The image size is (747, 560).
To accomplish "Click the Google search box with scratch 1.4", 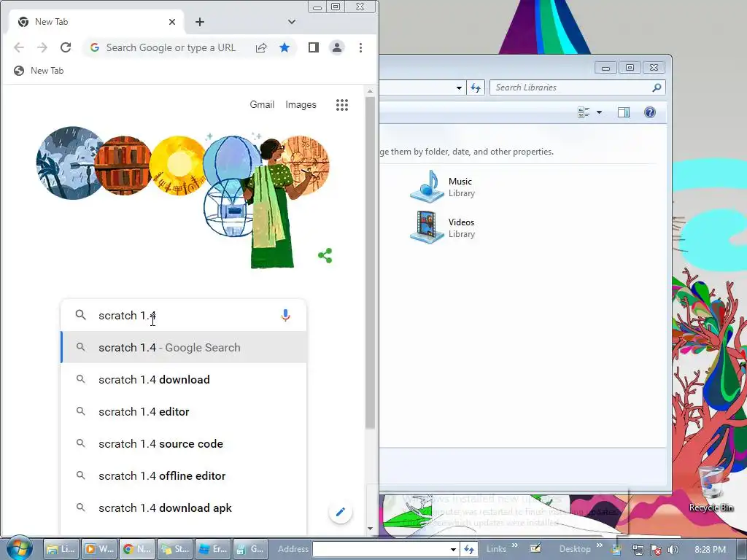I will click(x=183, y=315).
